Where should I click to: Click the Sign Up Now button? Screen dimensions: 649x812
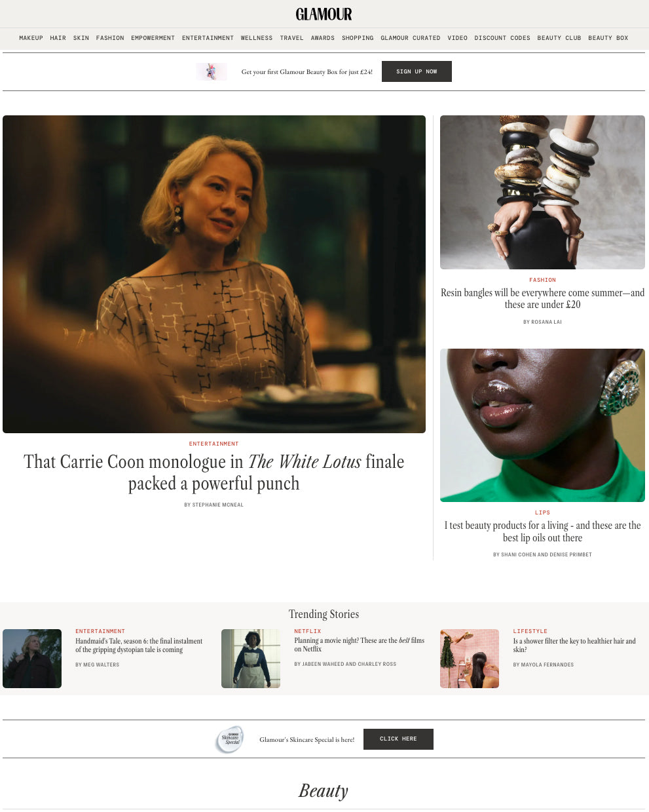pos(417,71)
